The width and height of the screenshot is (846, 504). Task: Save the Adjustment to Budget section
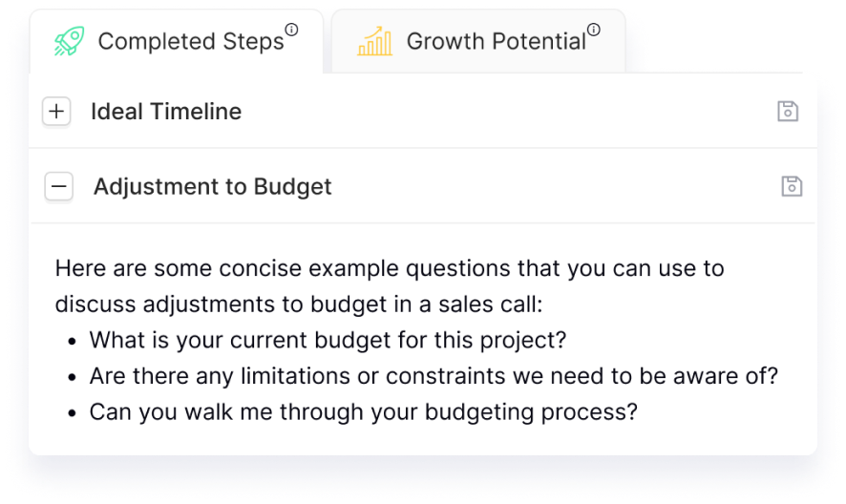tap(792, 186)
